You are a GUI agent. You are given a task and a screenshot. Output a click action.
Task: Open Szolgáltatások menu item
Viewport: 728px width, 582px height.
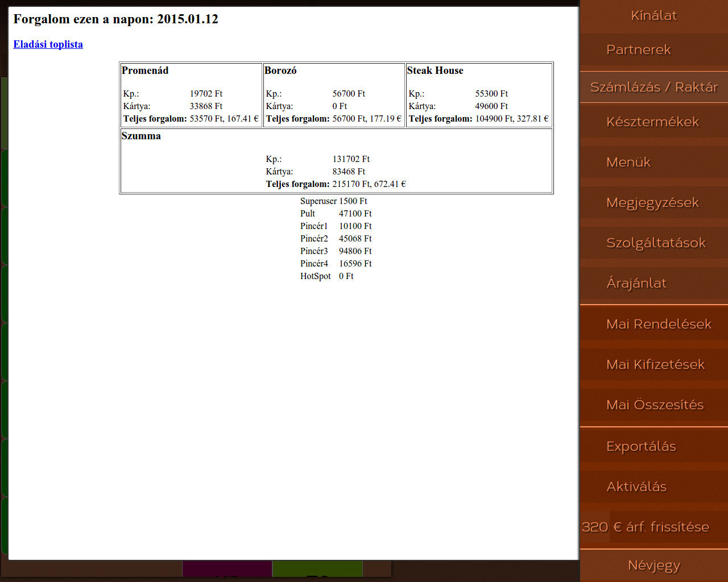(x=653, y=243)
